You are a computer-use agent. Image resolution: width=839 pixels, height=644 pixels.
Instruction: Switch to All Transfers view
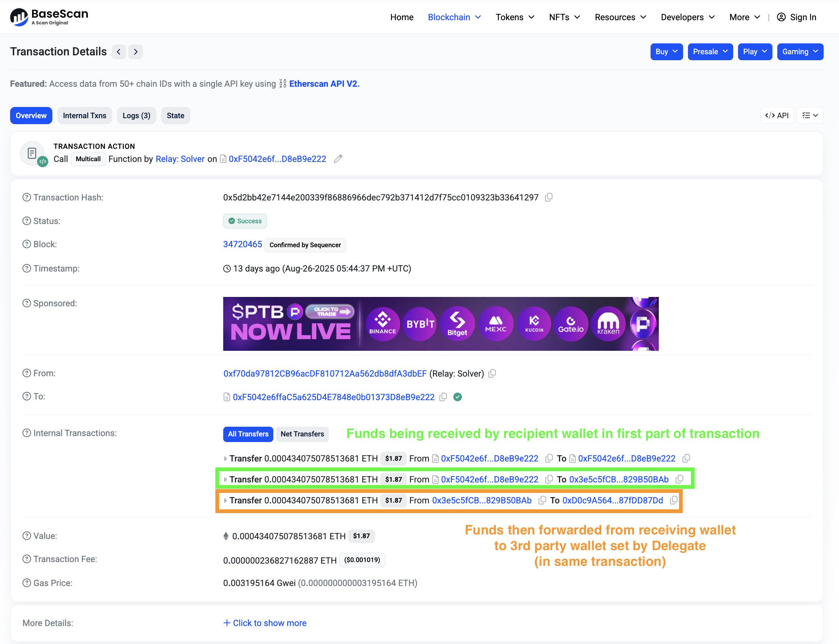pos(248,434)
